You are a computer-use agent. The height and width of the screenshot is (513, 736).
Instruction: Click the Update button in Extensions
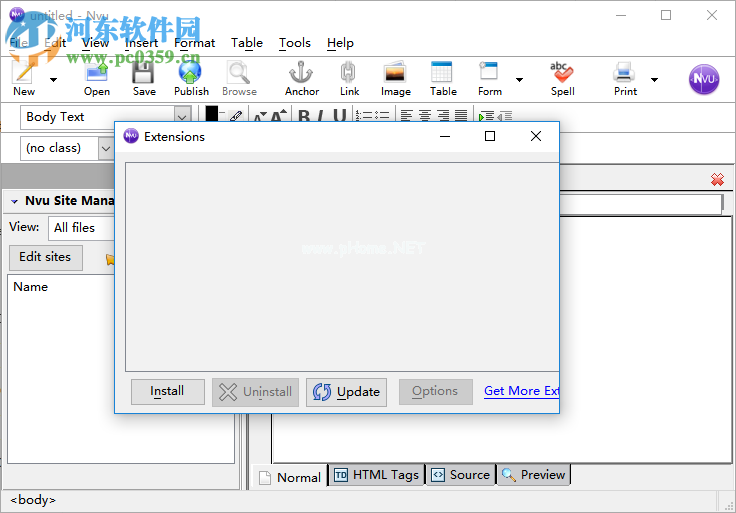point(346,392)
